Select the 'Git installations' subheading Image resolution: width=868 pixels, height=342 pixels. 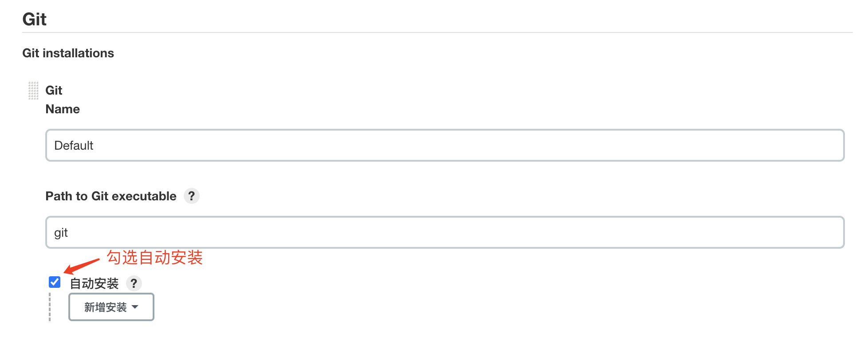pyautogui.click(x=68, y=53)
